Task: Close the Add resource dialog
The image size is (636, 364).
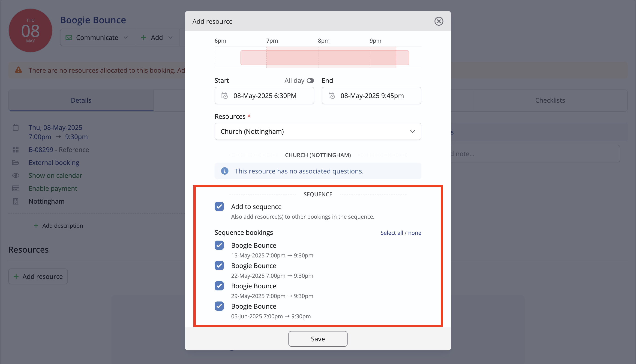Action: (x=438, y=21)
